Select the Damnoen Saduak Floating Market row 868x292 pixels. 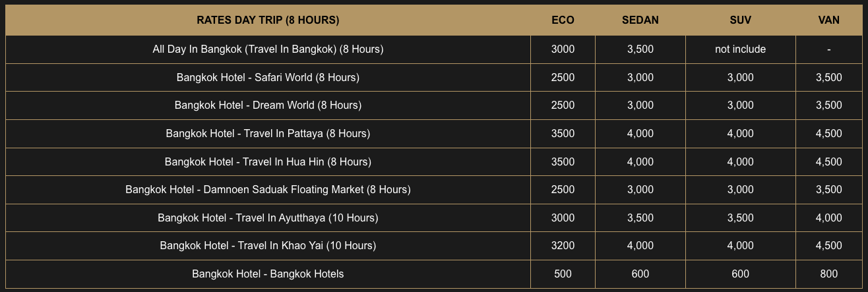click(268, 190)
